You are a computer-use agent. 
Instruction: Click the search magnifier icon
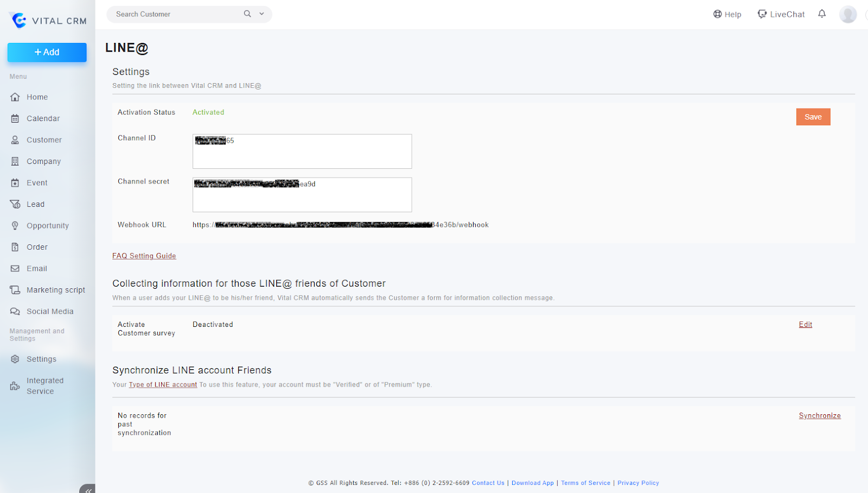247,14
